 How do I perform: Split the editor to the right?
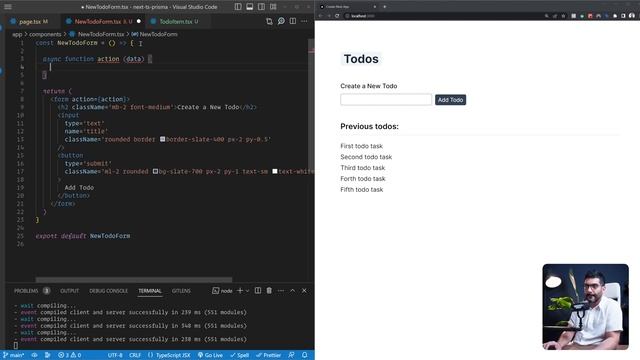point(293,21)
